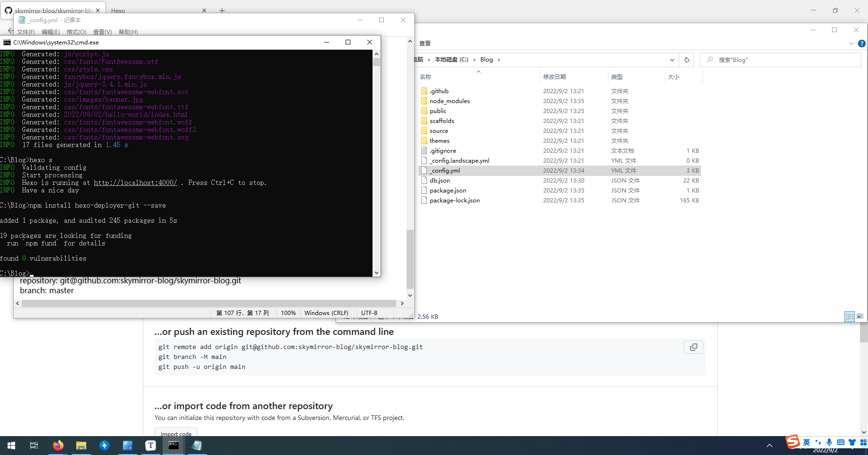
Task: Select the .github folder
Action: point(559,91)
